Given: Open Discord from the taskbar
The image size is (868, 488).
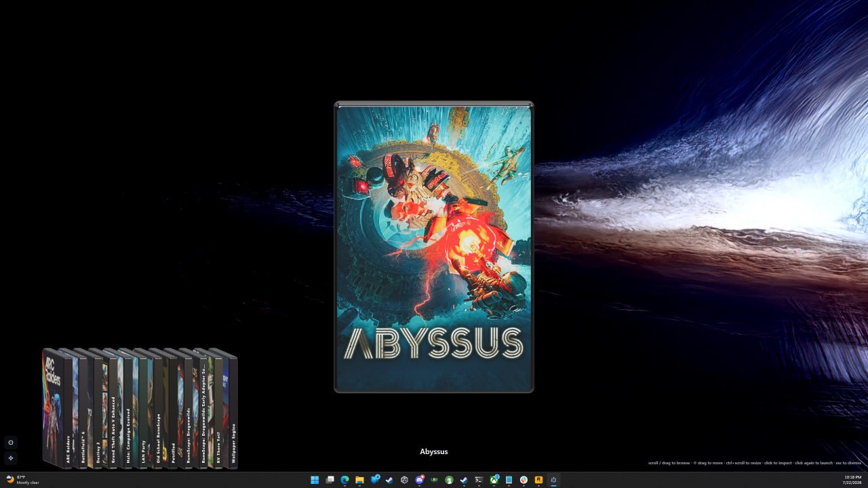Looking at the screenshot, I should 419,480.
